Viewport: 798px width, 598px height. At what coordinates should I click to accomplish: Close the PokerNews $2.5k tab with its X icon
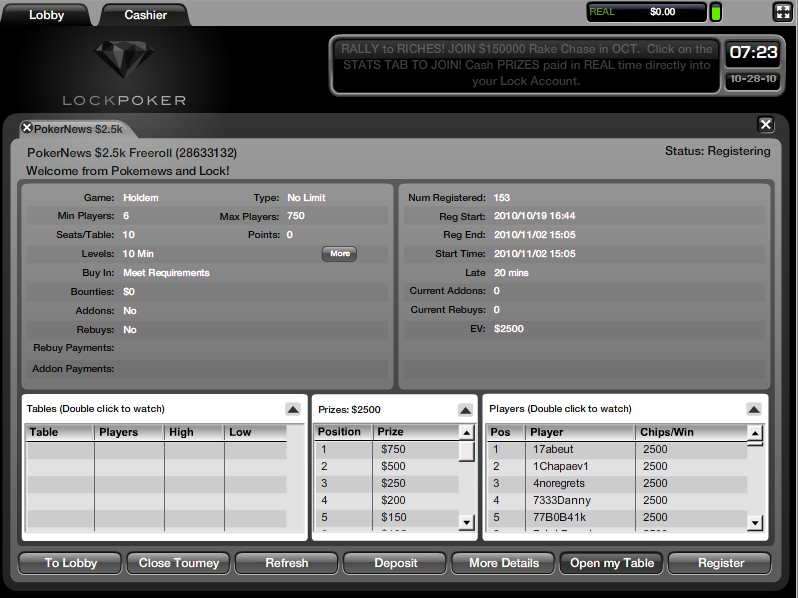[x=27, y=128]
